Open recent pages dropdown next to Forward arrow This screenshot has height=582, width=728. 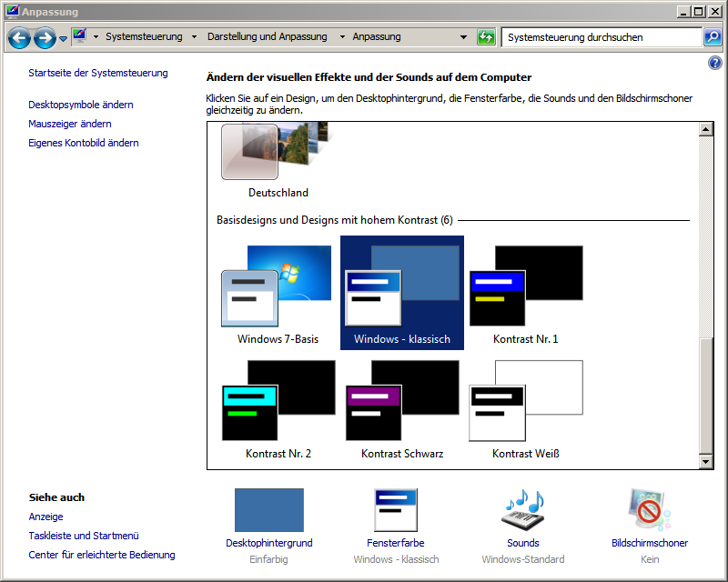(x=63, y=38)
